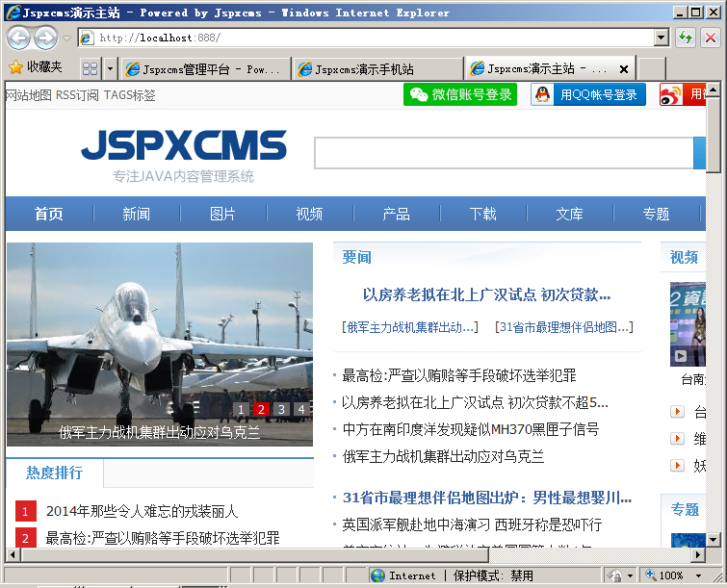
Task: Click the vertical scrollbar up arrow
Action: tap(714, 89)
